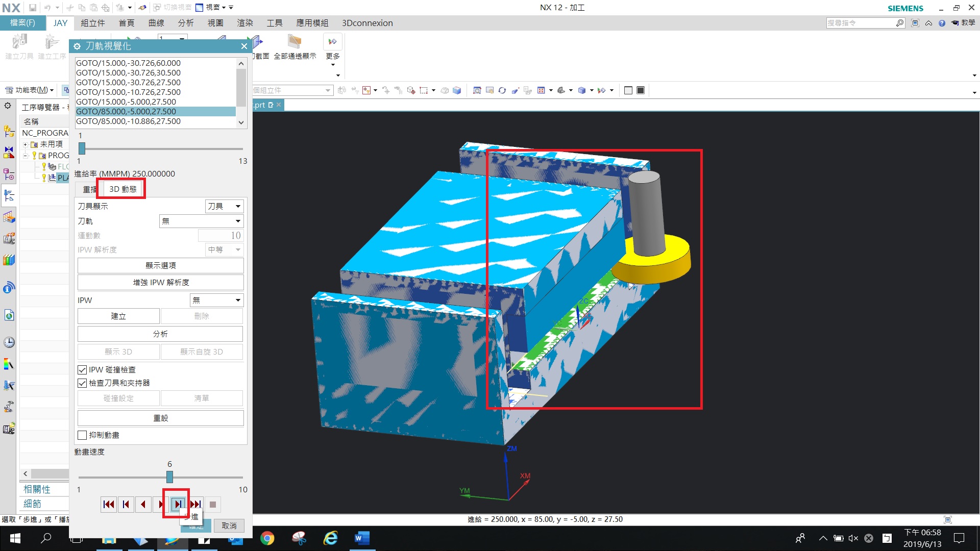Click the 顯示選項 button

[160, 265]
